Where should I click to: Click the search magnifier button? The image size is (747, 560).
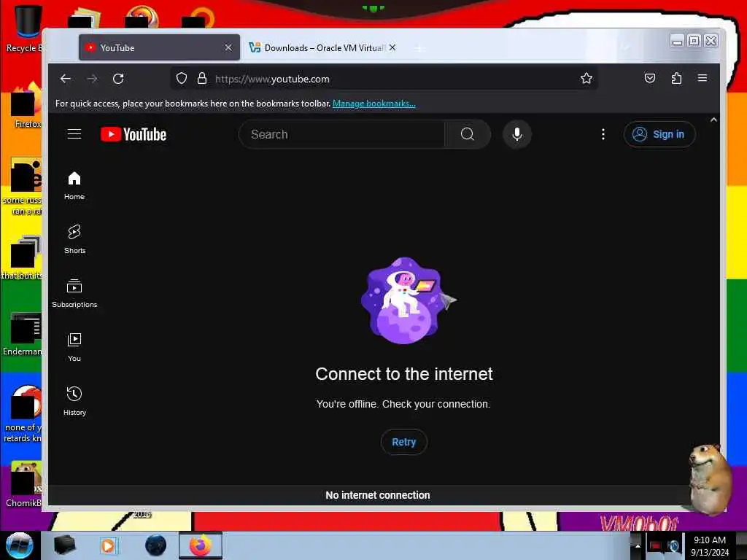[x=468, y=134]
